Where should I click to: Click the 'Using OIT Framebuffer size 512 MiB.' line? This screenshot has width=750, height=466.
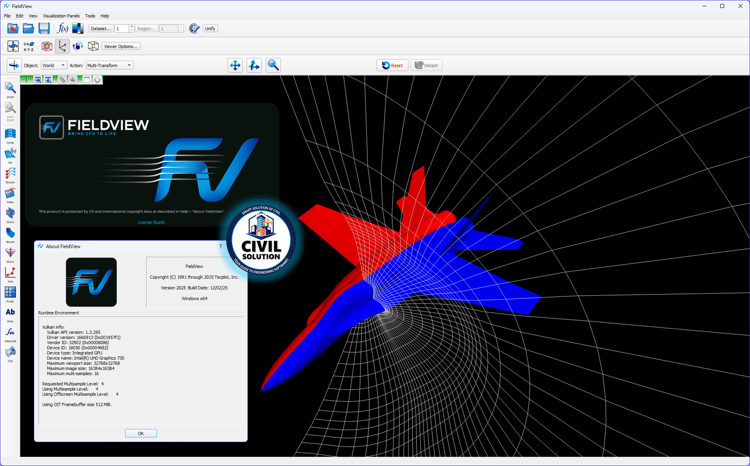click(x=77, y=405)
